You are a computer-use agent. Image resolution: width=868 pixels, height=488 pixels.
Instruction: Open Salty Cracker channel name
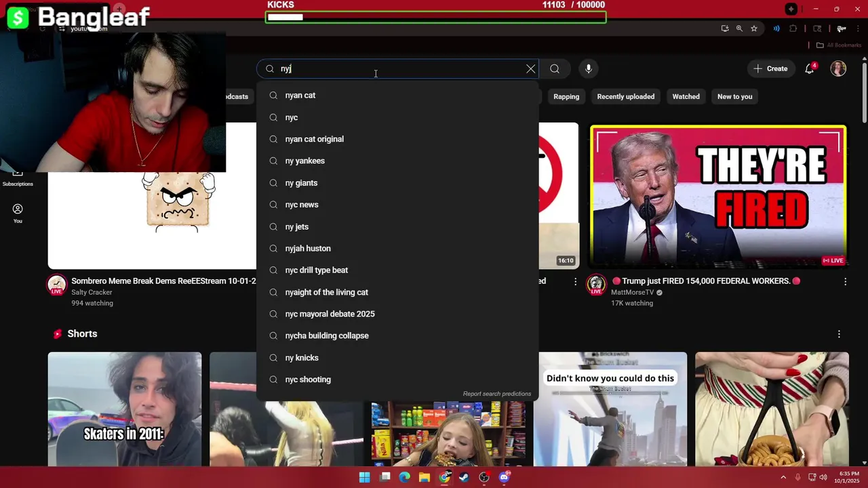pyautogui.click(x=92, y=292)
